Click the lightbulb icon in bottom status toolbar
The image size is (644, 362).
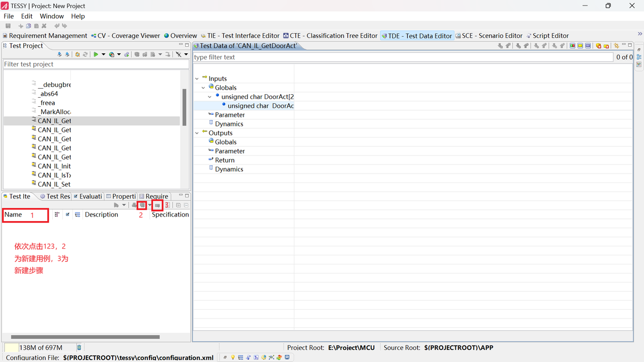[233, 357]
